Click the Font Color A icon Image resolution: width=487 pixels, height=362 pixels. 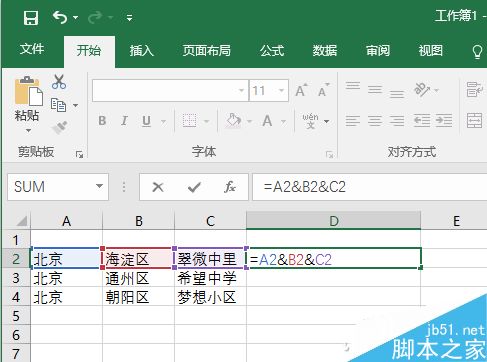tap(267, 121)
